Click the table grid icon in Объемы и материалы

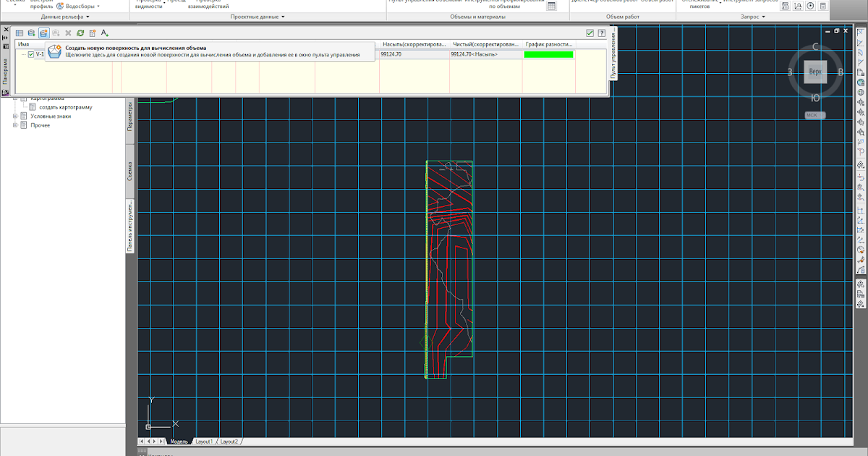pos(552,6)
